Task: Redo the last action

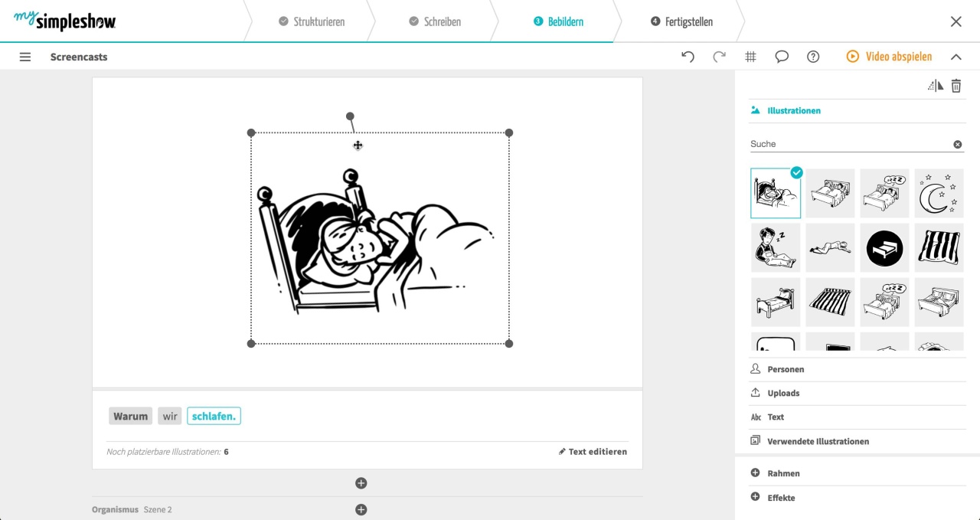Action: pos(719,57)
